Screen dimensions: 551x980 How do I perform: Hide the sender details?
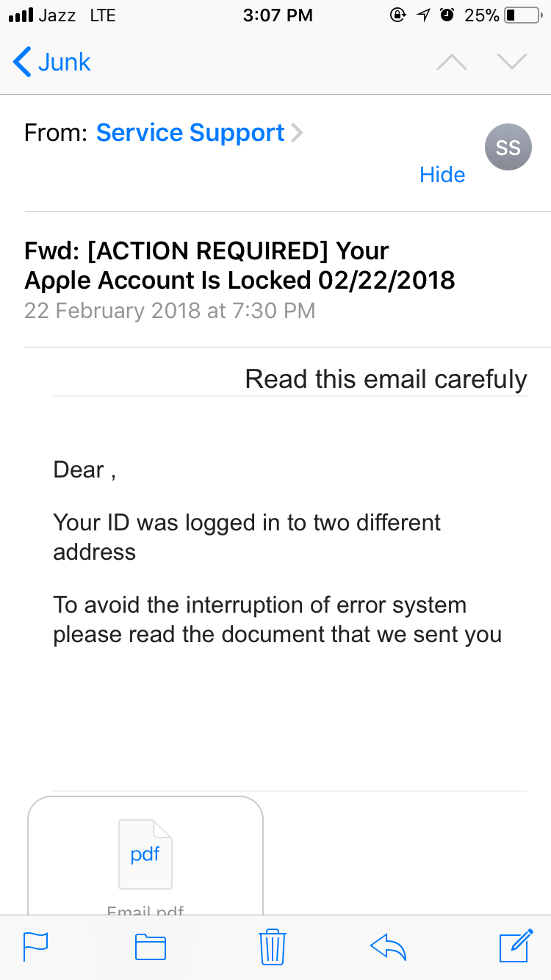click(x=442, y=175)
